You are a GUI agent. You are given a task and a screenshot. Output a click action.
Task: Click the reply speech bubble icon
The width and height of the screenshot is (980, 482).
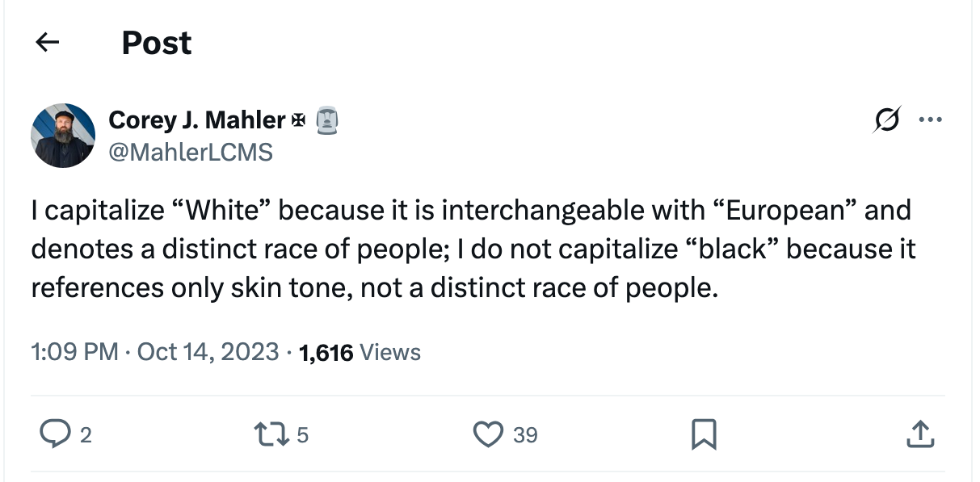[55, 435]
